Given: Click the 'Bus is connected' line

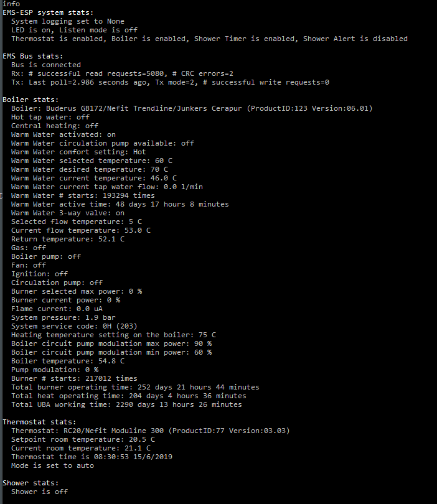Looking at the screenshot, I should coord(46,65).
